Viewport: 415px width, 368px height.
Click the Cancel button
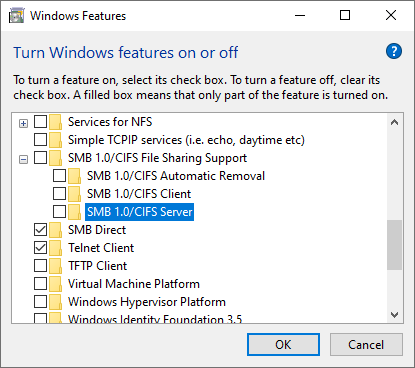(366, 344)
